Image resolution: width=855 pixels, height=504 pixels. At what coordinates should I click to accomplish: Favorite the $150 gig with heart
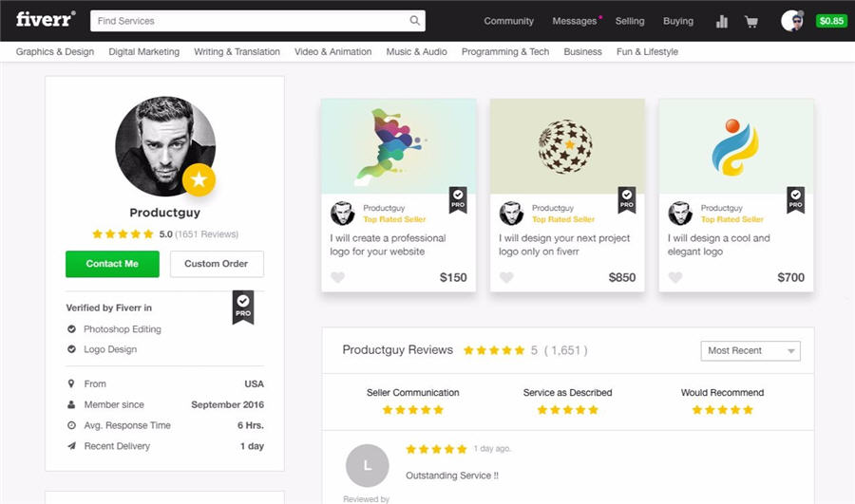point(337,277)
